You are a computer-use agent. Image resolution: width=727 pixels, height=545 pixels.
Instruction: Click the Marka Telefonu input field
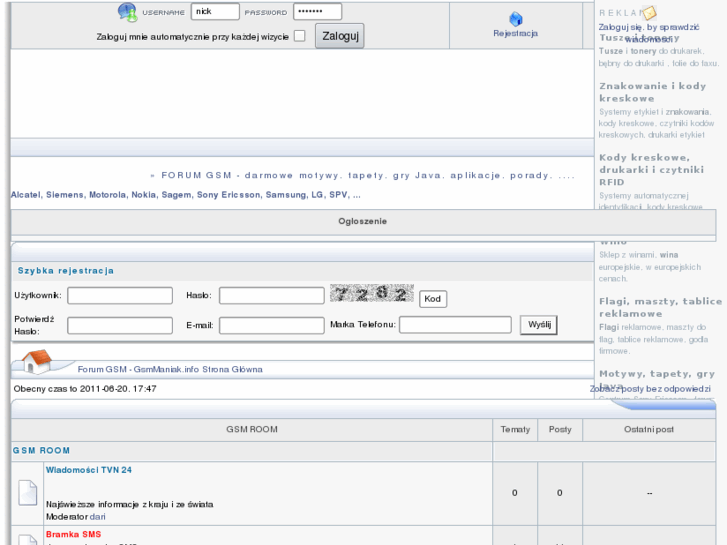click(x=455, y=325)
